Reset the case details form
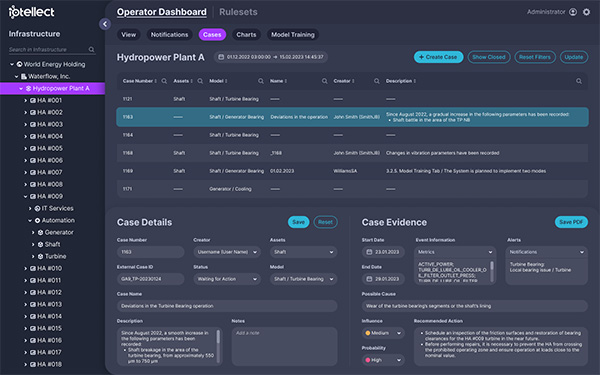The height and width of the screenshot is (375, 600). pos(325,222)
